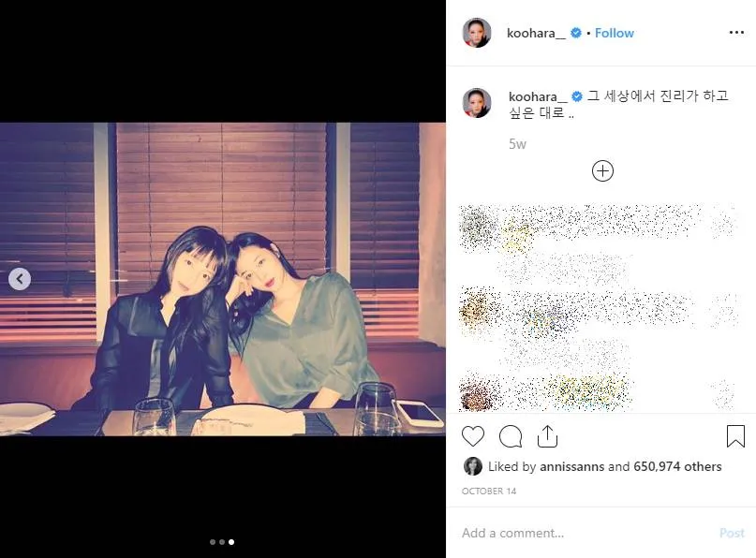Save post with the bookmark icon

(735, 436)
